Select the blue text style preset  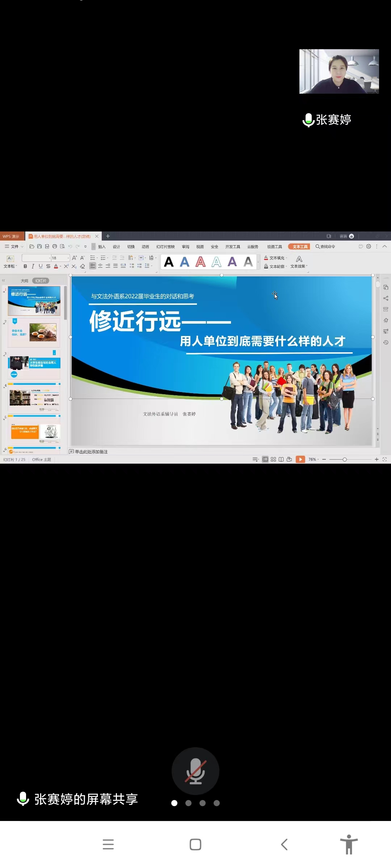pyautogui.click(x=185, y=262)
